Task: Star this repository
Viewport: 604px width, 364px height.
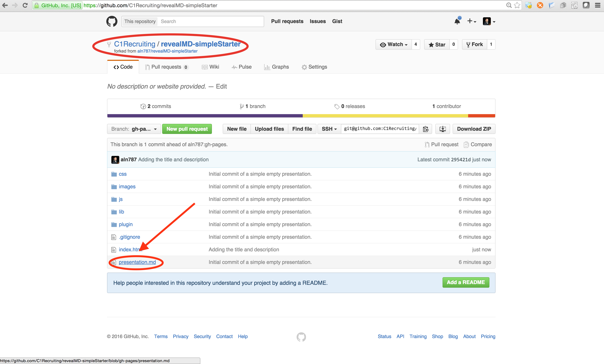Action: pos(437,45)
